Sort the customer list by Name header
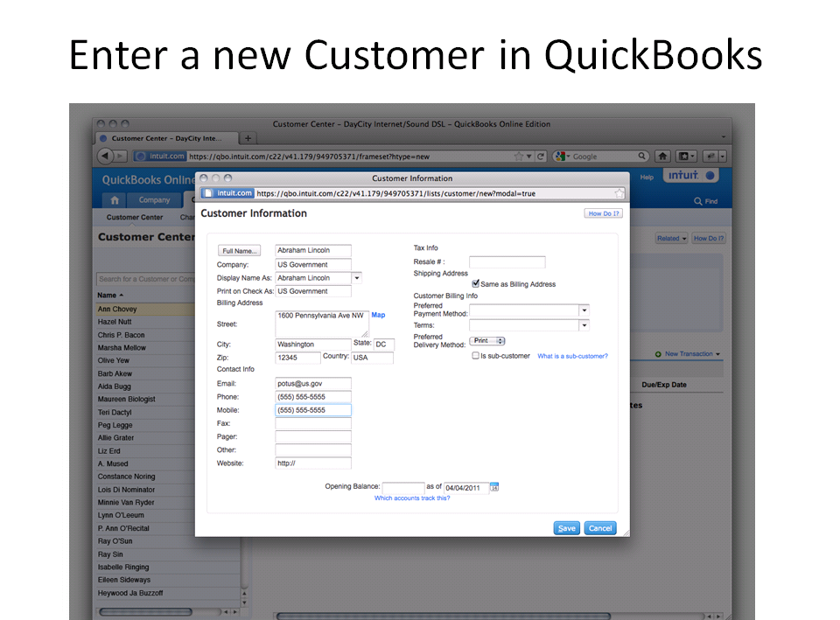This screenshot has width=840, height=620. click(110, 295)
